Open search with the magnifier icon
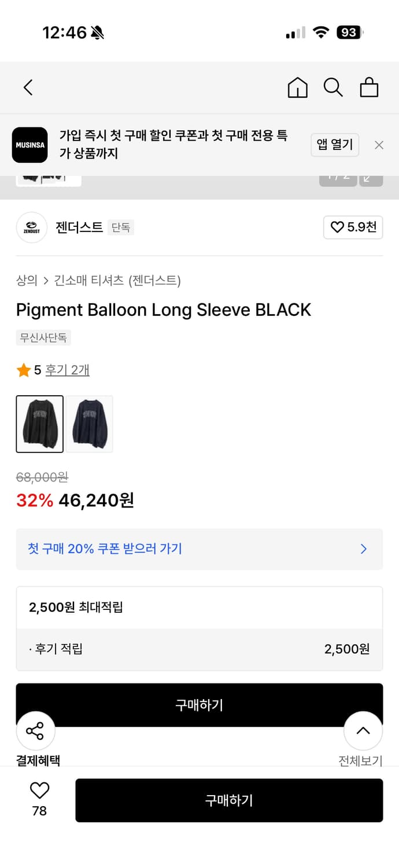Viewport: 399px width, 868px height. [333, 87]
